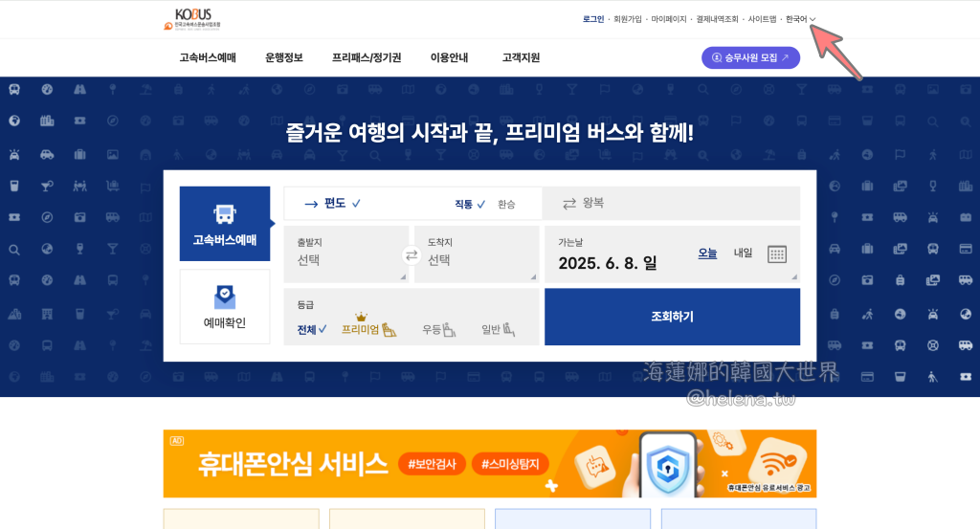Open the 운행정보 menu
The height and width of the screenshot is (529, 980).
coord(284,57)
